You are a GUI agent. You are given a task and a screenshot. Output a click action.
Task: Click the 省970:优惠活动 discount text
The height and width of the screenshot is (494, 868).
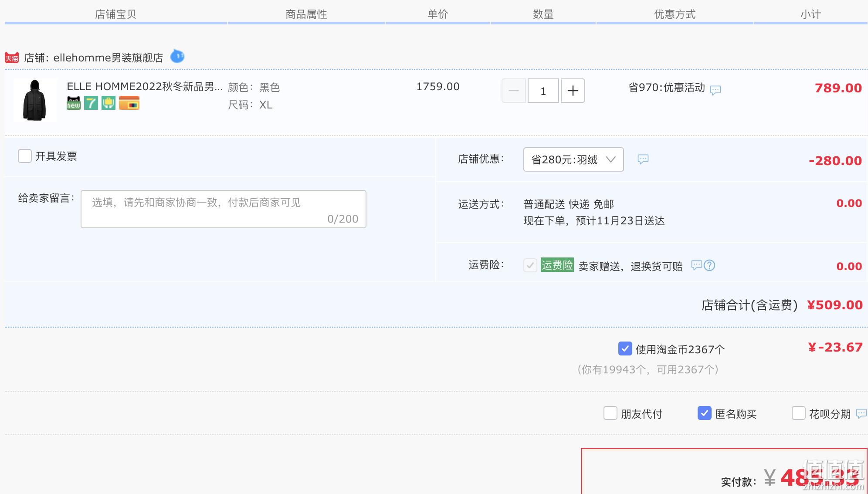(x=667, y=88)
